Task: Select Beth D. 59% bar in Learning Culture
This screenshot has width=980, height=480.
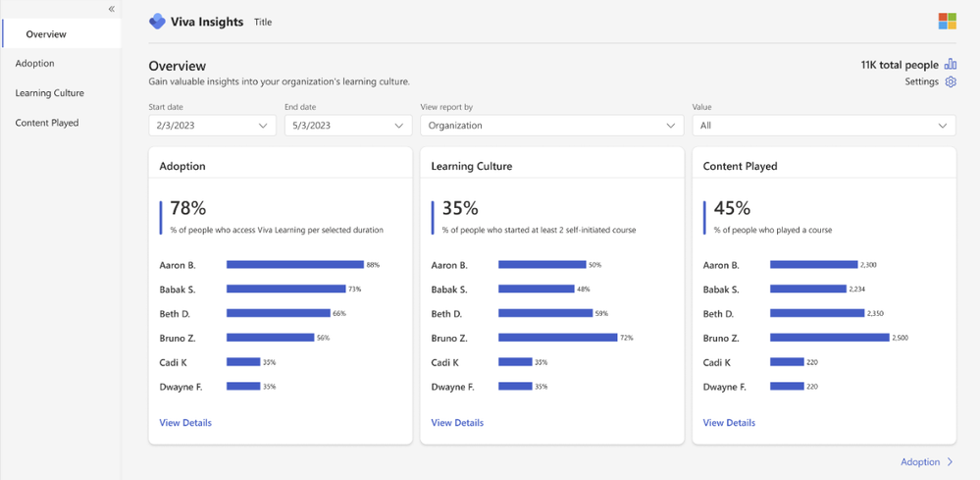Action: [x=545, y=313]
